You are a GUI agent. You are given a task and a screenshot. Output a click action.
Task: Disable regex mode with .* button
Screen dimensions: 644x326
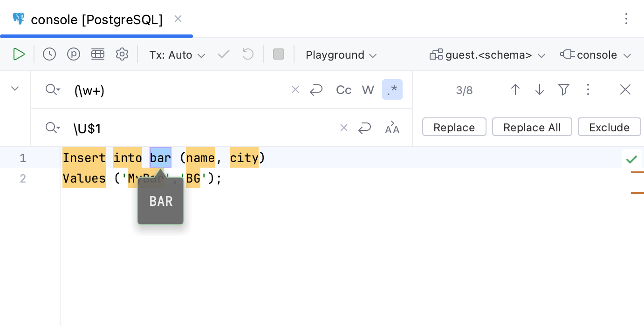392,89
